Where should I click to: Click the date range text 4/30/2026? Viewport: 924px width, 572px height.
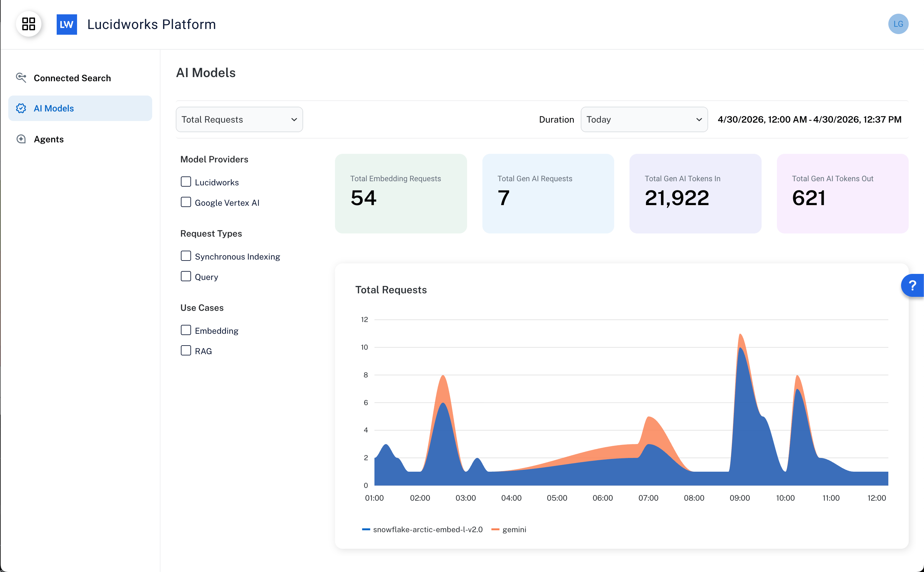tap(809, 119)
